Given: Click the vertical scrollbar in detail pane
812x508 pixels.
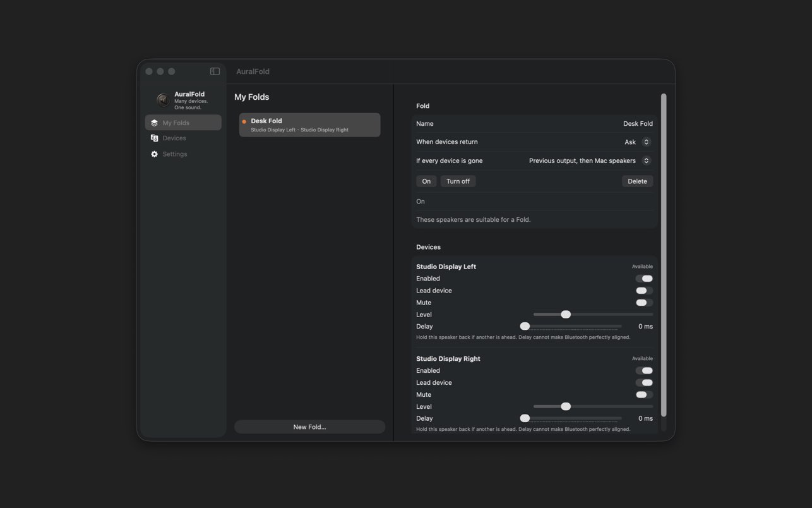Looking at the screenshot, I should (x=664, y=255).
